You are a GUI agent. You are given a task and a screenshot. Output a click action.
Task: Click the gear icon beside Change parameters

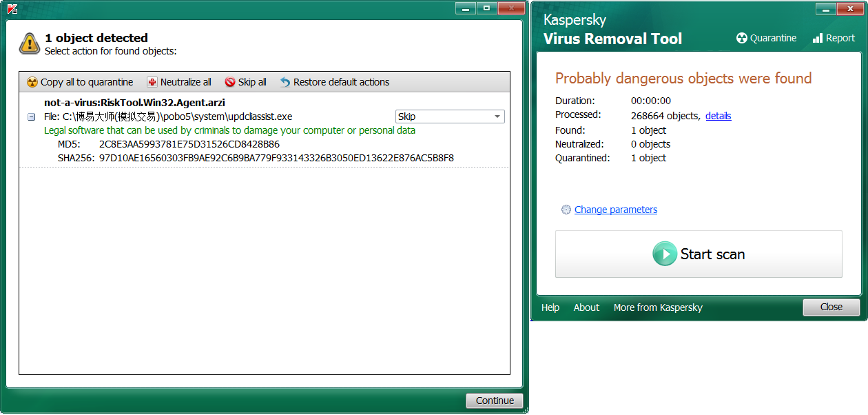pos(566,210)
